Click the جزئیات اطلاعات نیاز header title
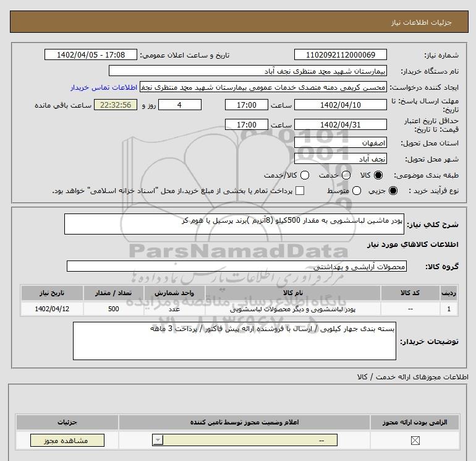The height and width of the screenshot is (461, 476). pos(421,22)
